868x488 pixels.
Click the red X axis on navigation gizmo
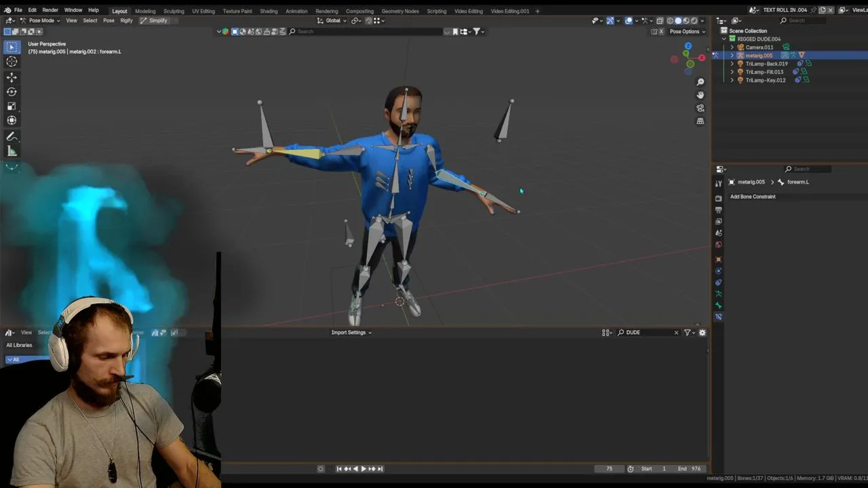click(x=701, y=58)
